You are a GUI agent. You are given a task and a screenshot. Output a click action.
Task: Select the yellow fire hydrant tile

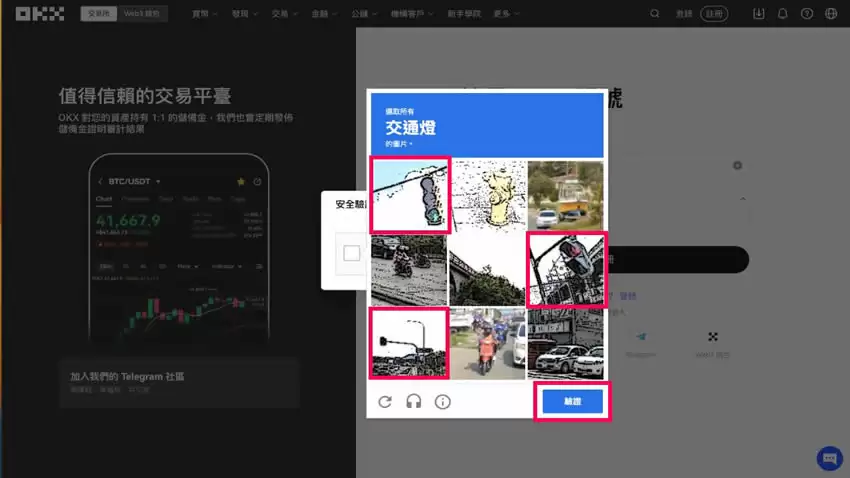click(487, 195)
